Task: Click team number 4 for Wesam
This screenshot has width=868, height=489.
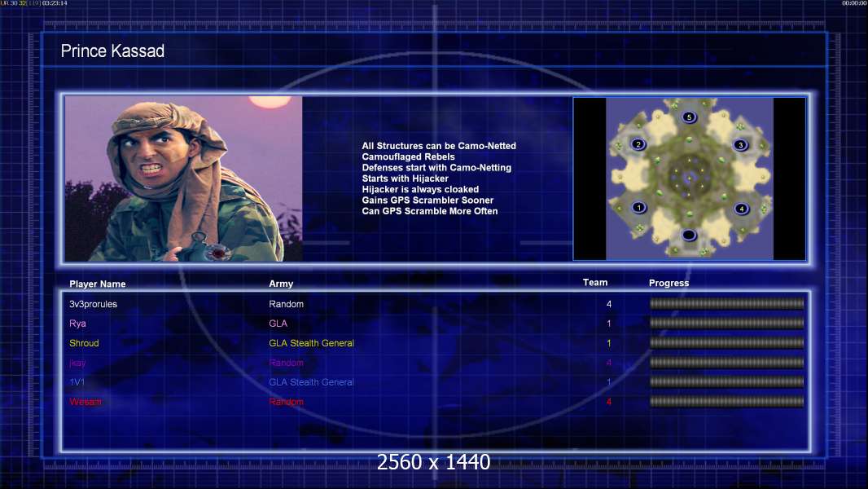Action: 609,402
